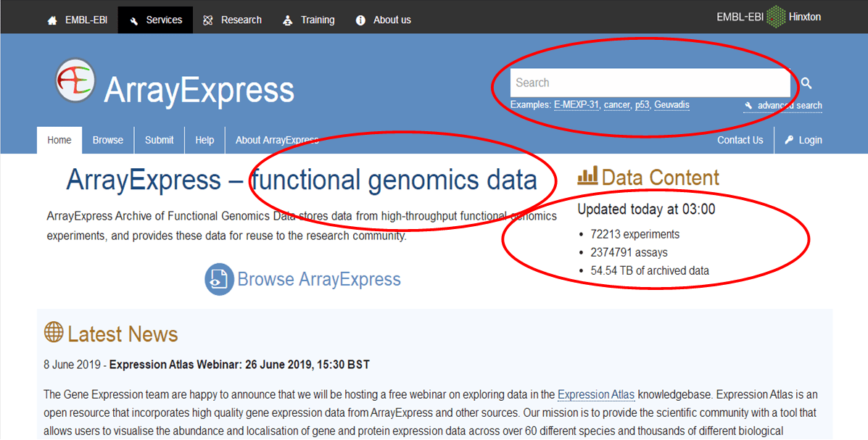868x440 pixels.
Task: Click inside the Search input field
Action: (649, 83)
